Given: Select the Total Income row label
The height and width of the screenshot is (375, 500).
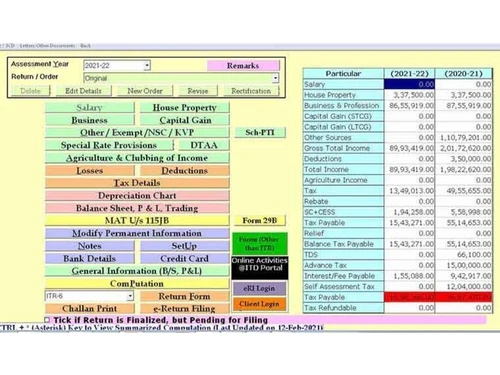Looking at the screenshot, I should (x=343, y=169).
